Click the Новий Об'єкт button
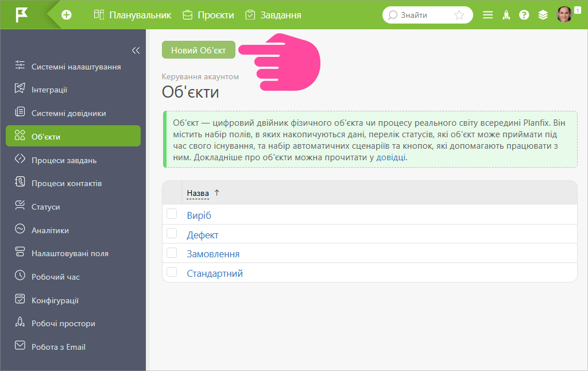Image resolution: width=588 pixels, height=371 pixels. click(x=198, y=50)
